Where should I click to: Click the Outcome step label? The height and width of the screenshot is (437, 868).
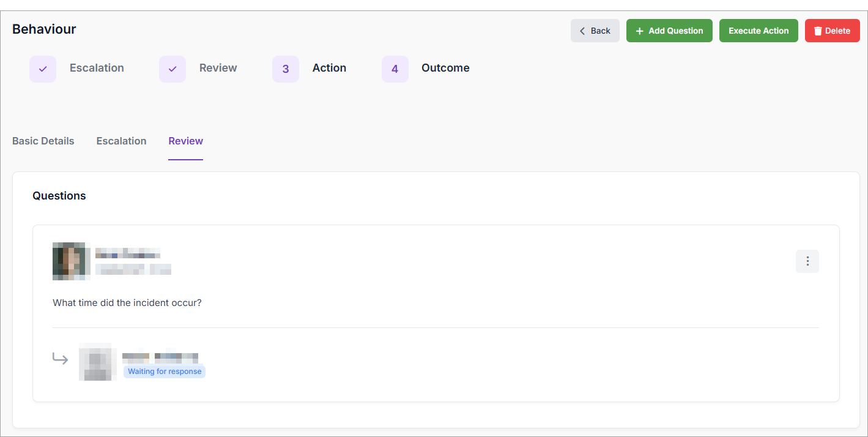coord(445,68)
